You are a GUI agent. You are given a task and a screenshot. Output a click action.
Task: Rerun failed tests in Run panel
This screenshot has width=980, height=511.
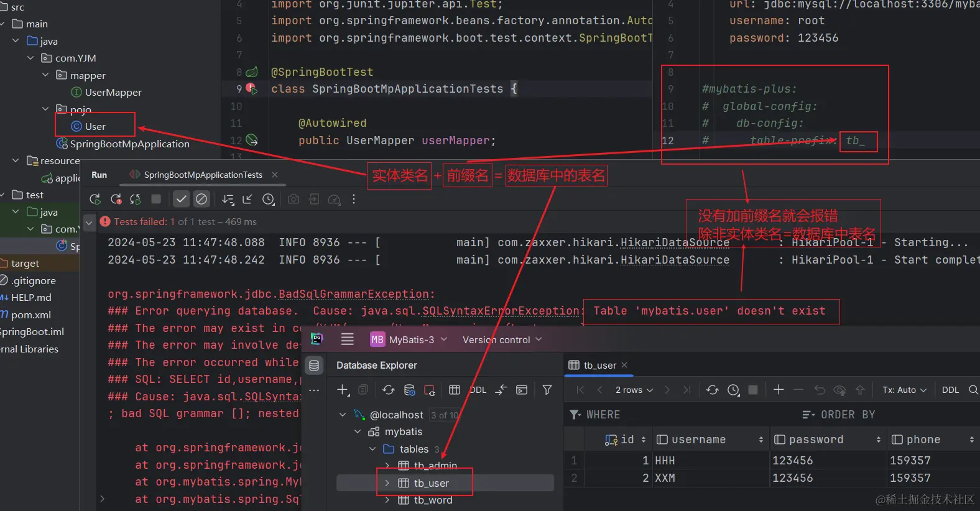(116, 200)
